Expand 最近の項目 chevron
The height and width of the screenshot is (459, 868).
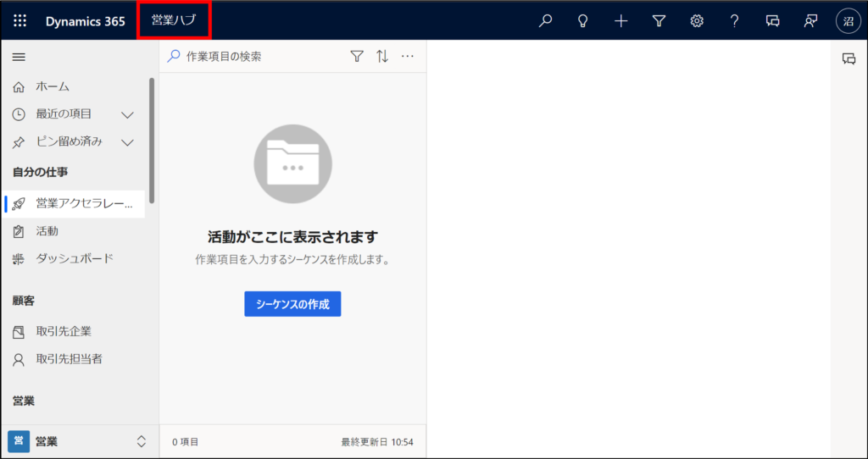pos(127,115)
